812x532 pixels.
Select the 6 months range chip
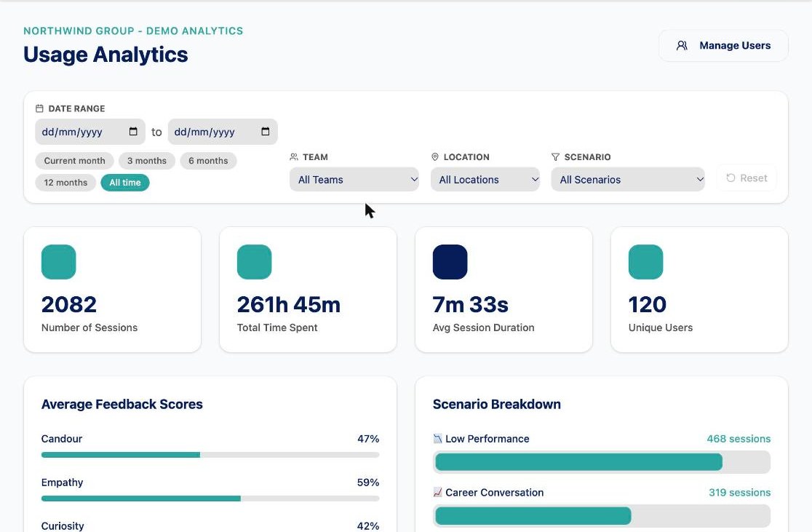tap(208, 161)
